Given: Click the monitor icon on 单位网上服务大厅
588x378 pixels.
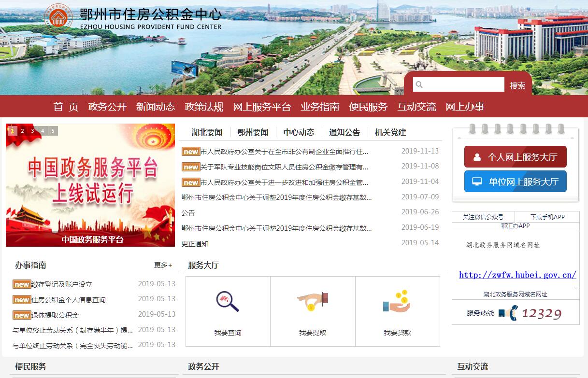Looking at the screenshot, I should pyautogui.click(x=477, y=182).
